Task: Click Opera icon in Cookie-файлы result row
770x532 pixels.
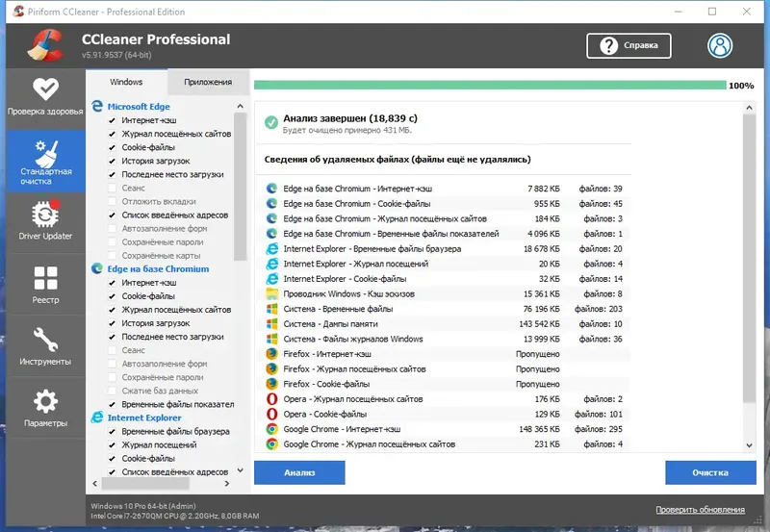Action: tap(271, 415)
